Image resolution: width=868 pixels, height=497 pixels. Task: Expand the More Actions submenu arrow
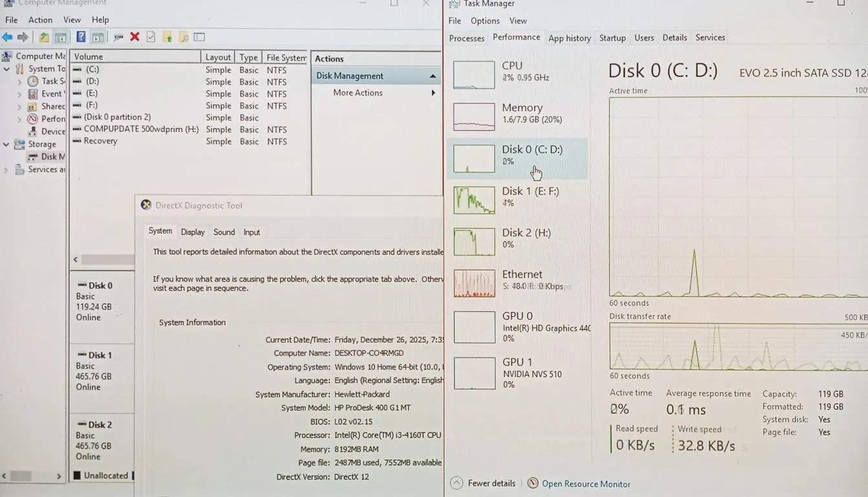(433, 93)
